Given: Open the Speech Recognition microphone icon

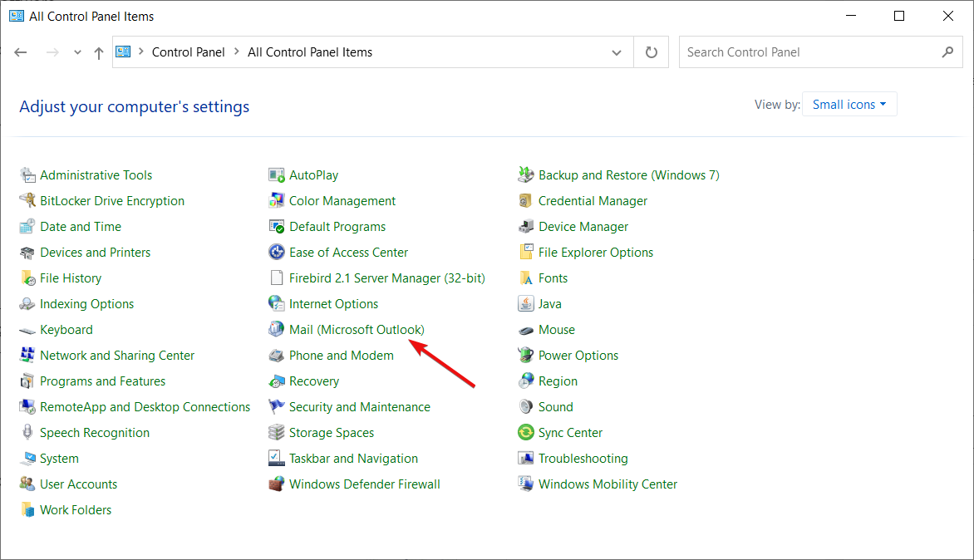Looking at the screenshot, I should click(27, 433).
